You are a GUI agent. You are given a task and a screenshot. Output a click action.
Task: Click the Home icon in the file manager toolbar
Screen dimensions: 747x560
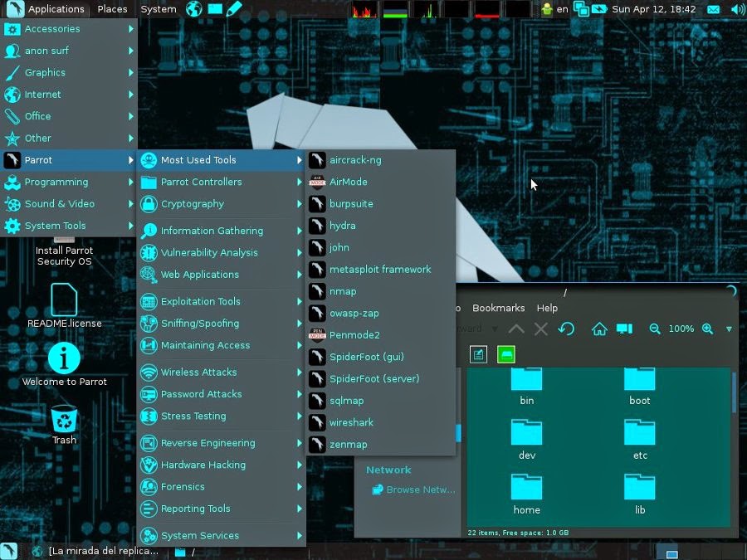pos(599,329)
